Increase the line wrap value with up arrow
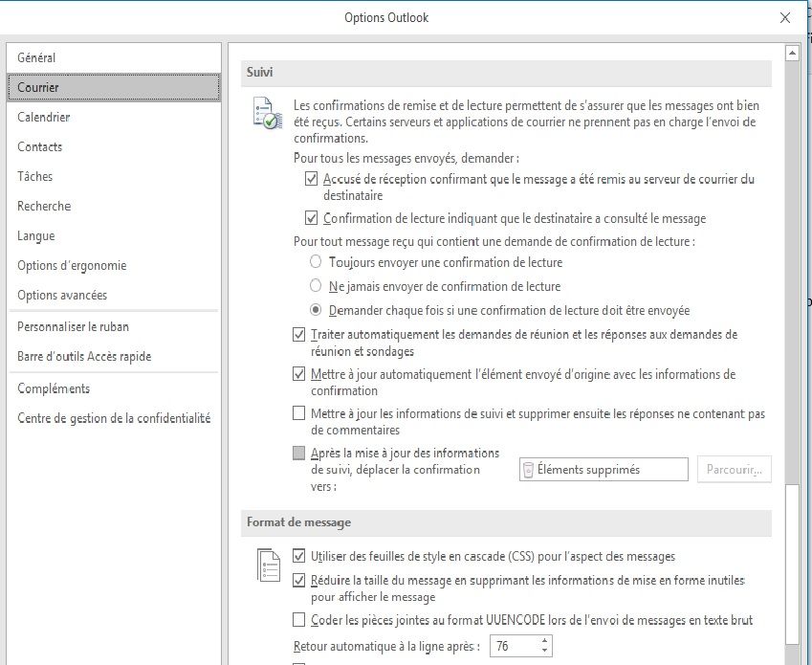The width and height of the screenshot is (812, 665). 544,641
